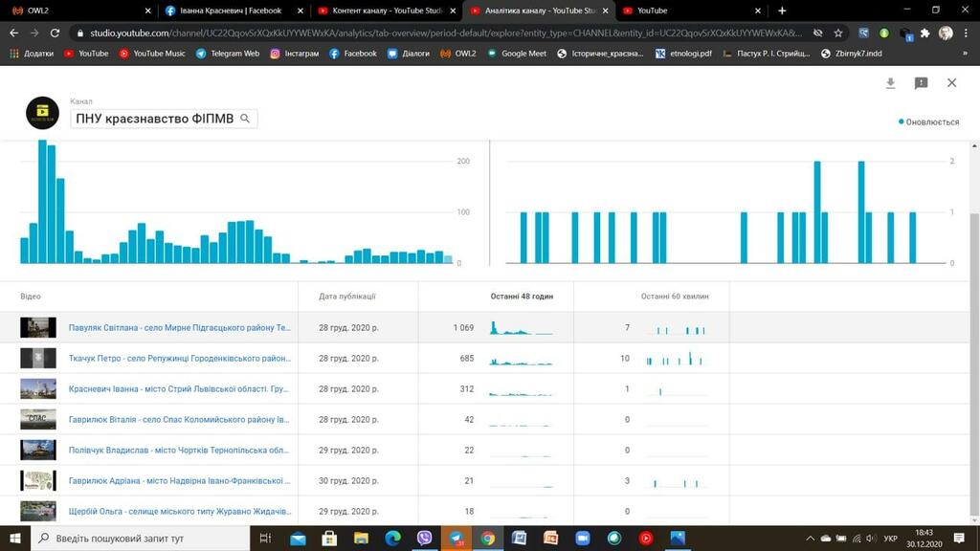
Task: Click the Красневич Іванна video thumbnail
Action: (x=38, y=389)
